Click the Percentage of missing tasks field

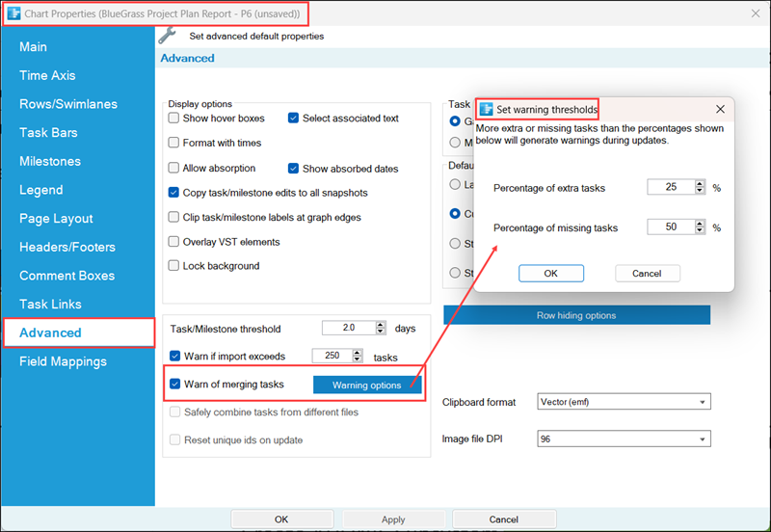click(x=671, y=226)
